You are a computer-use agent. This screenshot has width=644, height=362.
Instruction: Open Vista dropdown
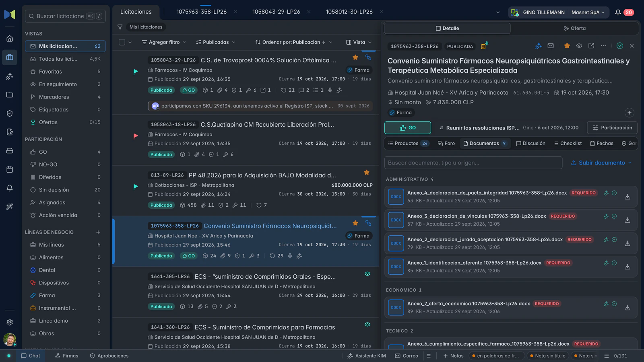pos(359,42)
